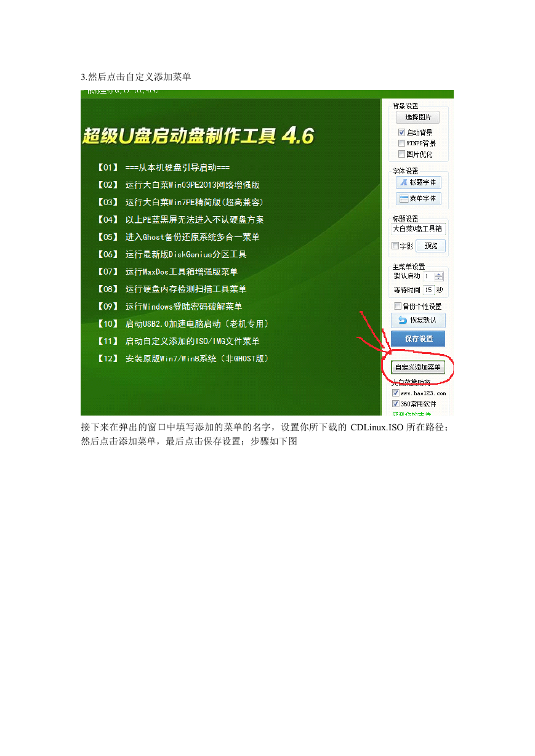Click the 等待时间 seconds field

(428, 289)
